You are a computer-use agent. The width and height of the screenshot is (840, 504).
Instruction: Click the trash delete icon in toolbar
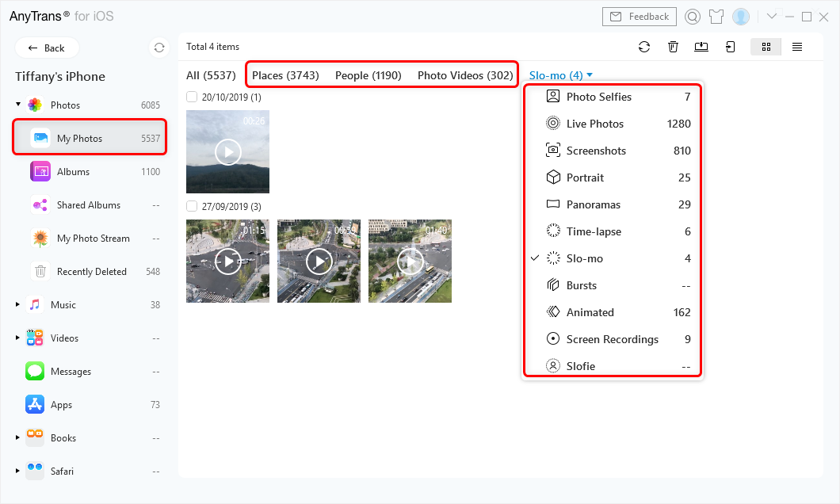coord(673,47)
